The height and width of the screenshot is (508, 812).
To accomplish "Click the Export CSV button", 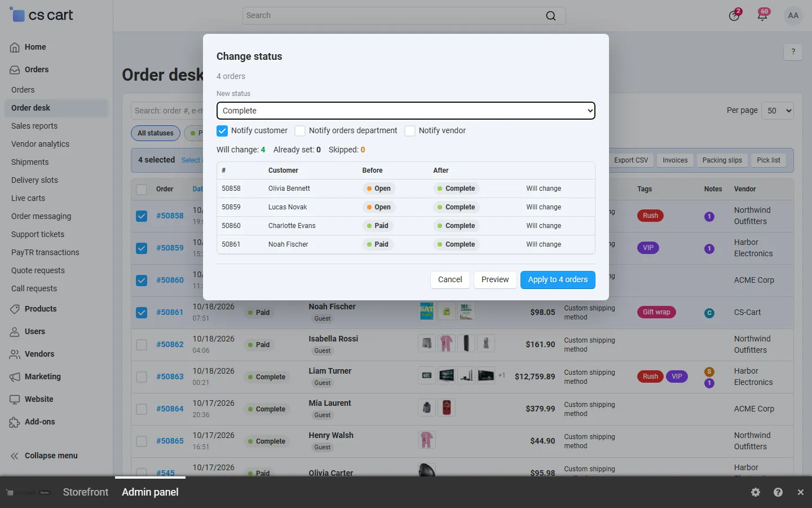I will [631, 160].
